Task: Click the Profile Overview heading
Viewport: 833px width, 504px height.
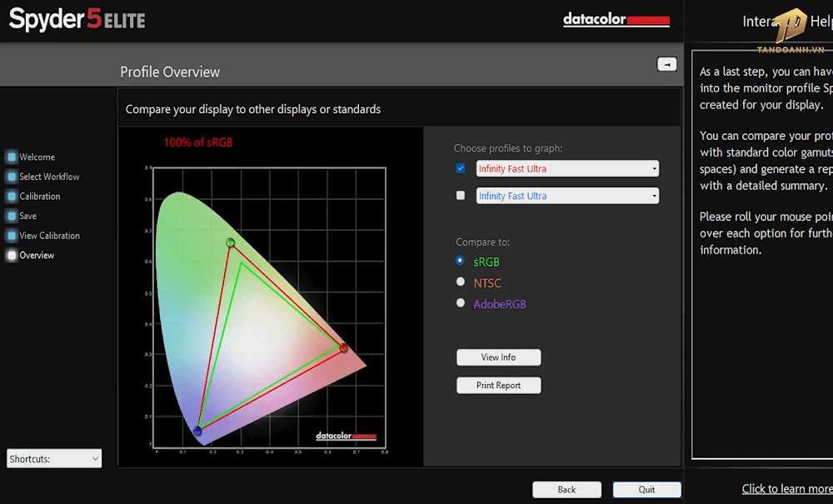Action: click(x=170, y=72)
